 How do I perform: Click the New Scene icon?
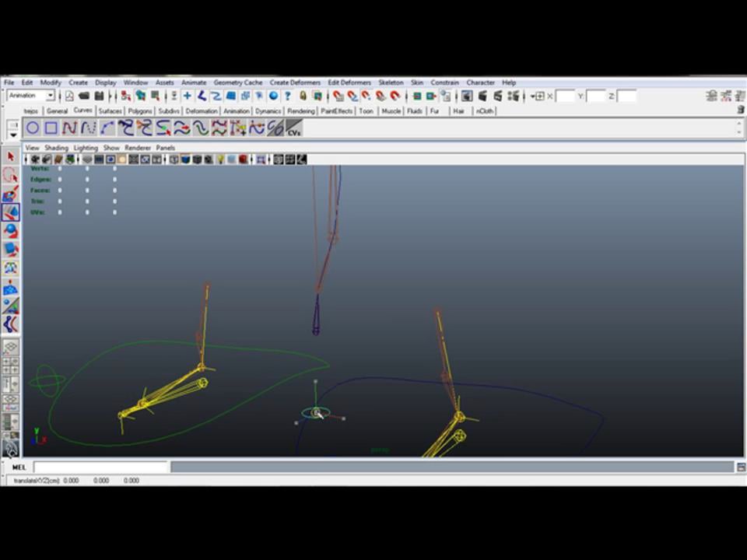69,96
